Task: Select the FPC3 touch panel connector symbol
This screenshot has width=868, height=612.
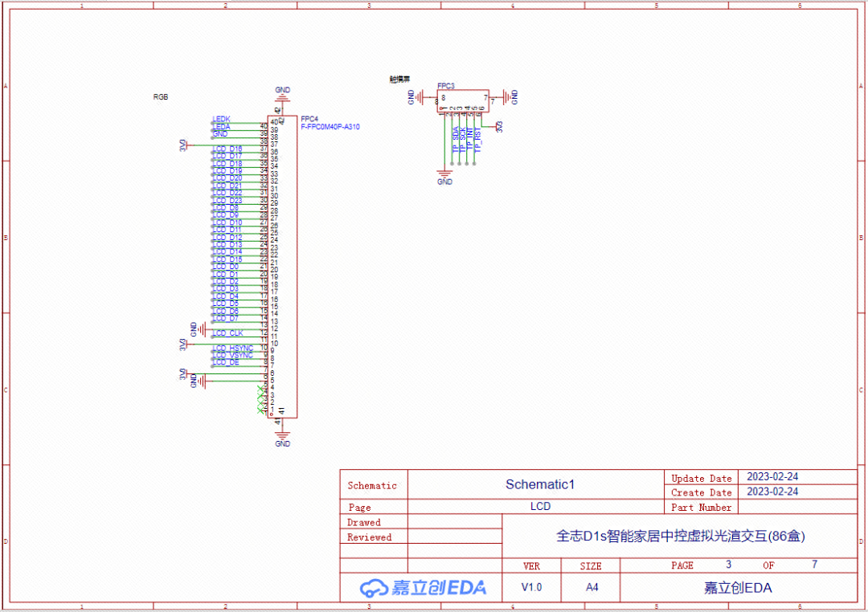Action: coord(464,100)
